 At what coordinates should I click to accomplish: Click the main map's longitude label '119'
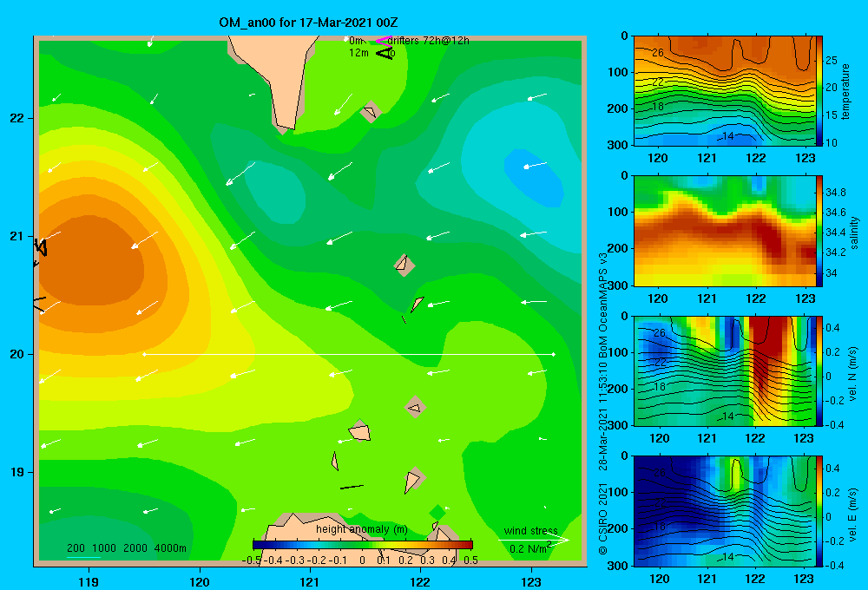coord(89,581)
